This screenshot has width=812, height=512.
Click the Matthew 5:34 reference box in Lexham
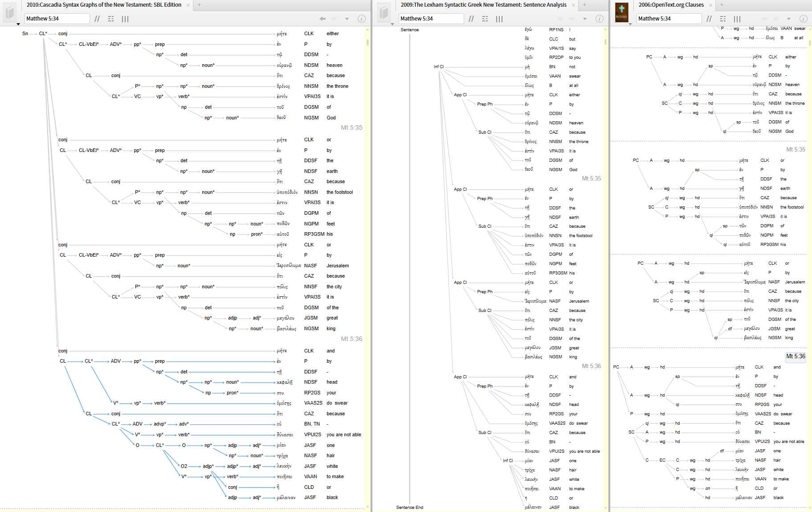pyautogui.click(x=431, y=19)
